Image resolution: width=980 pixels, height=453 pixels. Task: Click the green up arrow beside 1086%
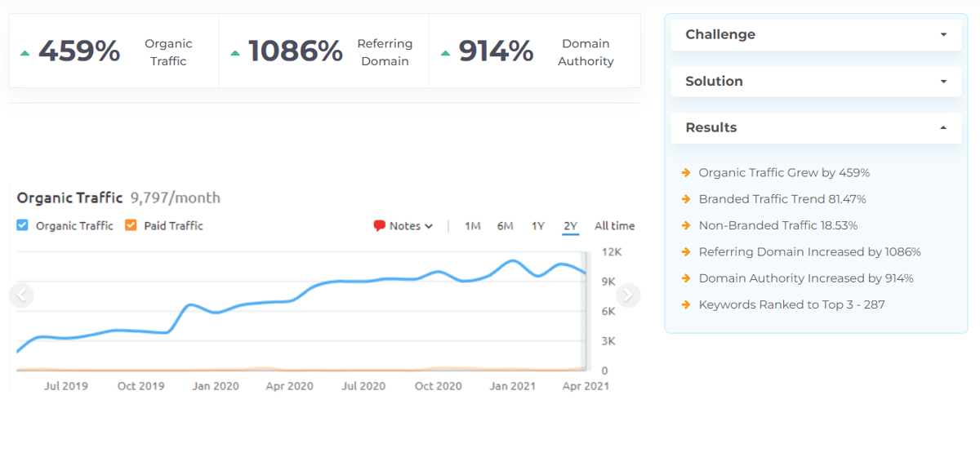235,53
